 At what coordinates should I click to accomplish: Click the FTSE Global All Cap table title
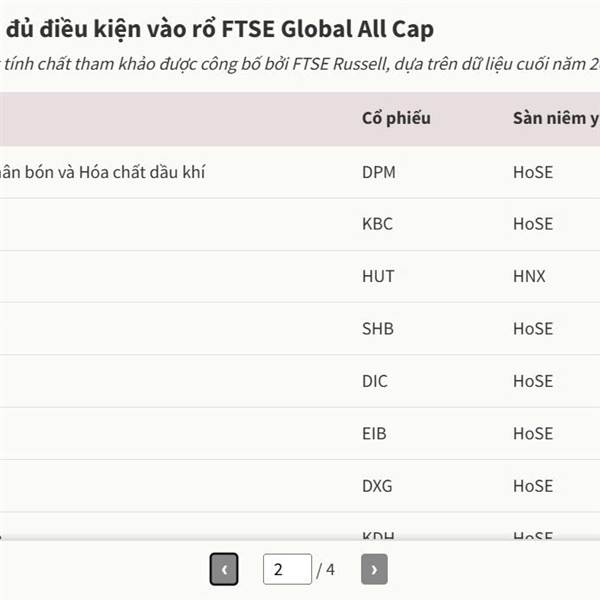coord(220,29)
